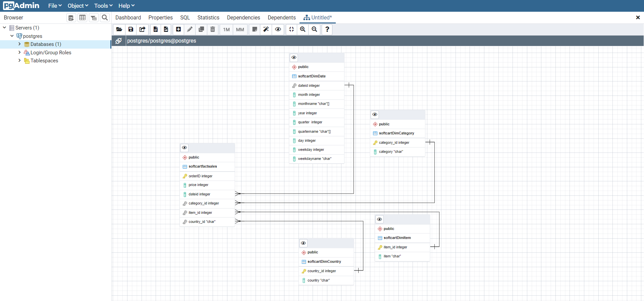The height and width of the screenshot is (301, 644).
Task: Click the pencil Edit table icon
Action: [x=190, y=29]
